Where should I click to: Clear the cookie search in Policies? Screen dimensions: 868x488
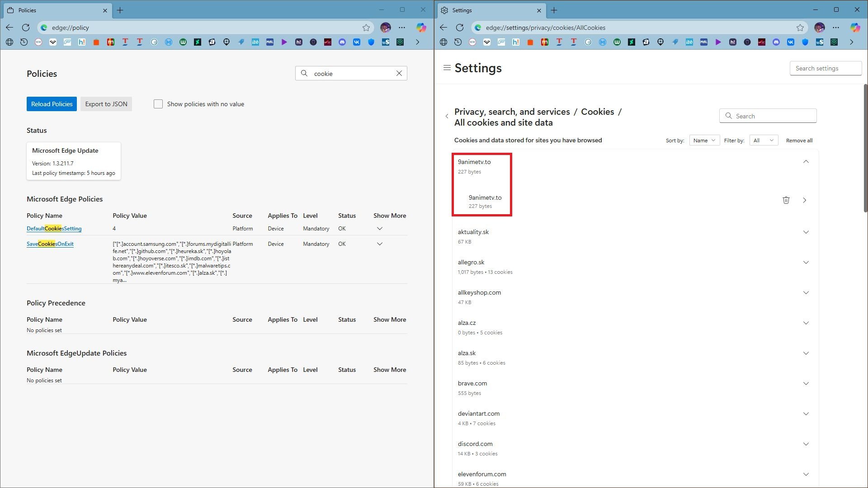click(399, 73)
